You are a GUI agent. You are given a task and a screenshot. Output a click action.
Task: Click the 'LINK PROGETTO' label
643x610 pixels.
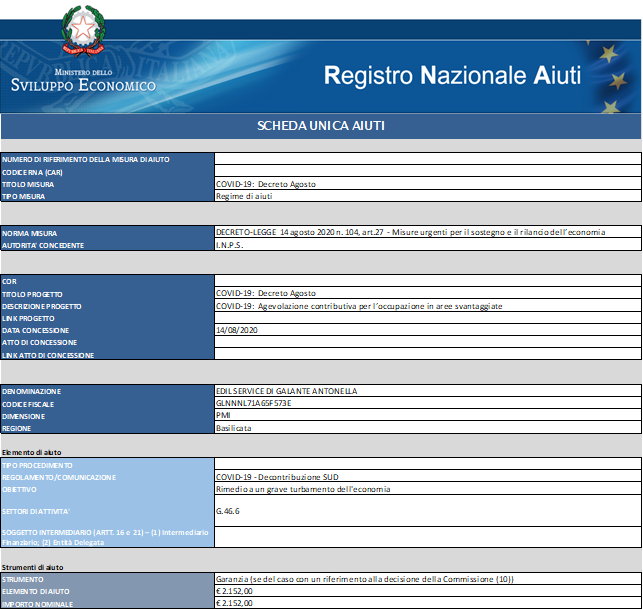coord(28,319)
